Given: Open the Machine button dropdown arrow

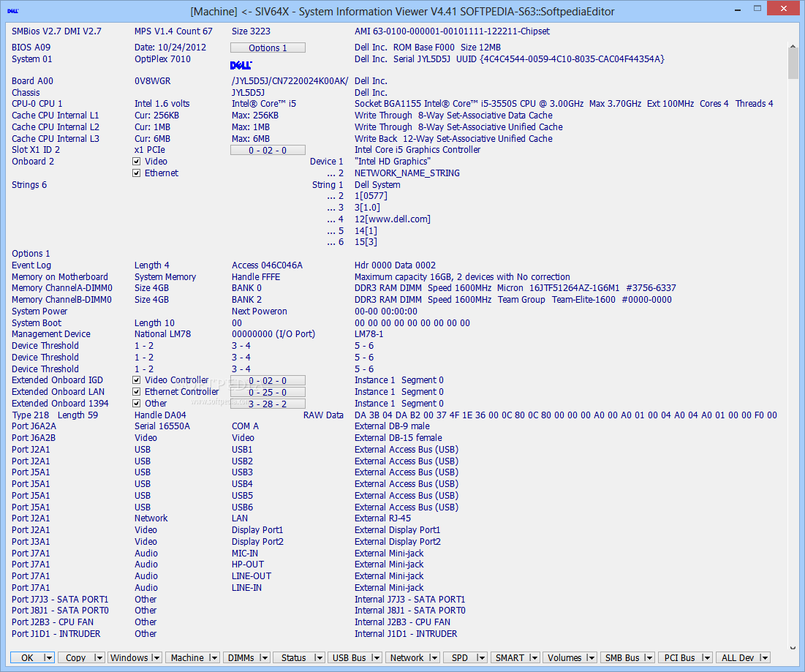Looking at the screenshot, I should point(213,657).
